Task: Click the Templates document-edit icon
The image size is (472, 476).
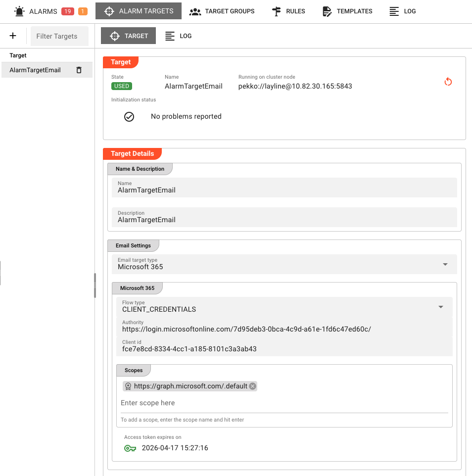Action: [327, 11]
